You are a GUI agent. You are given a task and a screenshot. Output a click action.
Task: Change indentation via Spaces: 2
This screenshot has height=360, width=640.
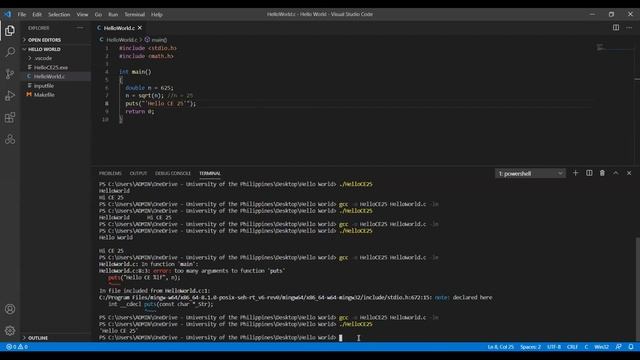530,347
